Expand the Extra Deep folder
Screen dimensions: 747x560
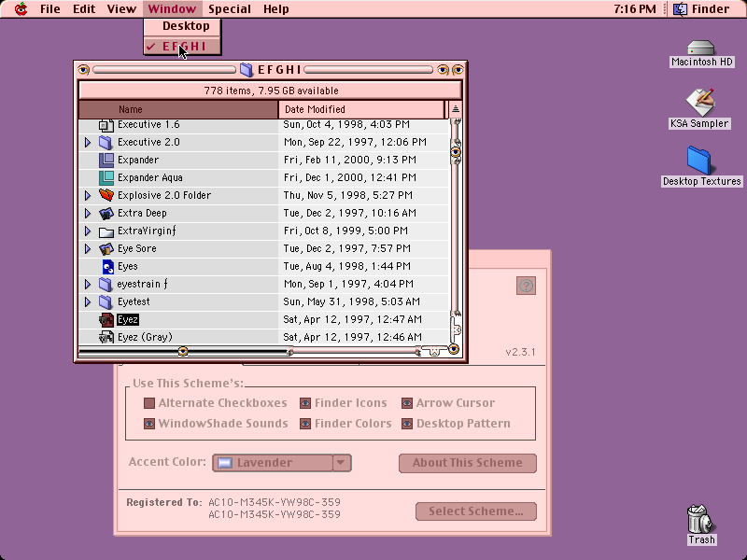click(88, 213)
